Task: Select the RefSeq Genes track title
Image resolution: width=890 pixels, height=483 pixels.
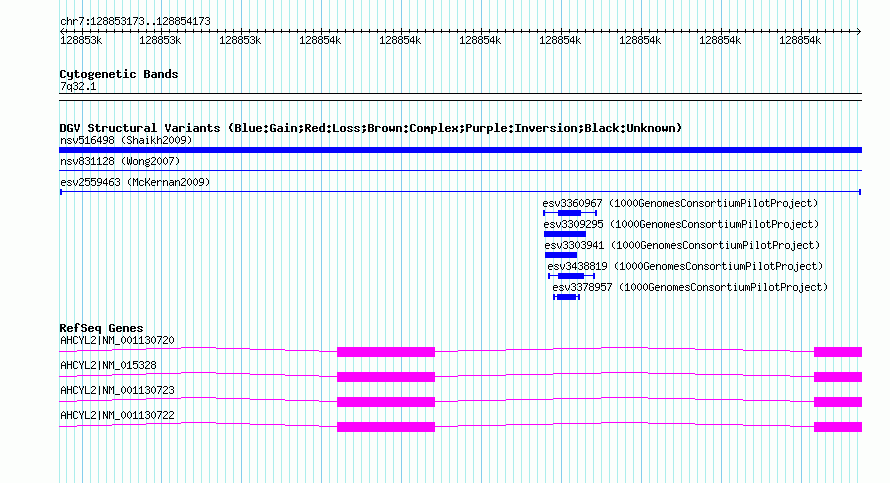Action: pyautogui.click(x=101, y=328)
